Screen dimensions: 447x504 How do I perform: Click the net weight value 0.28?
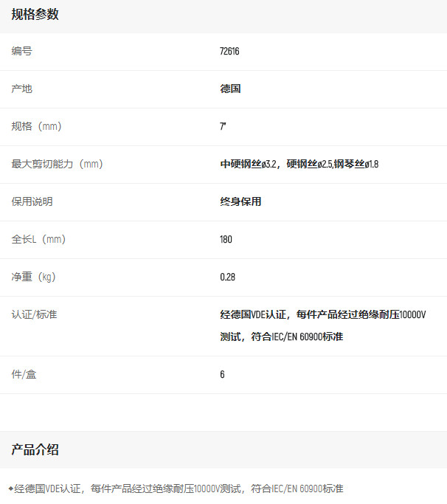click(227, 277)
